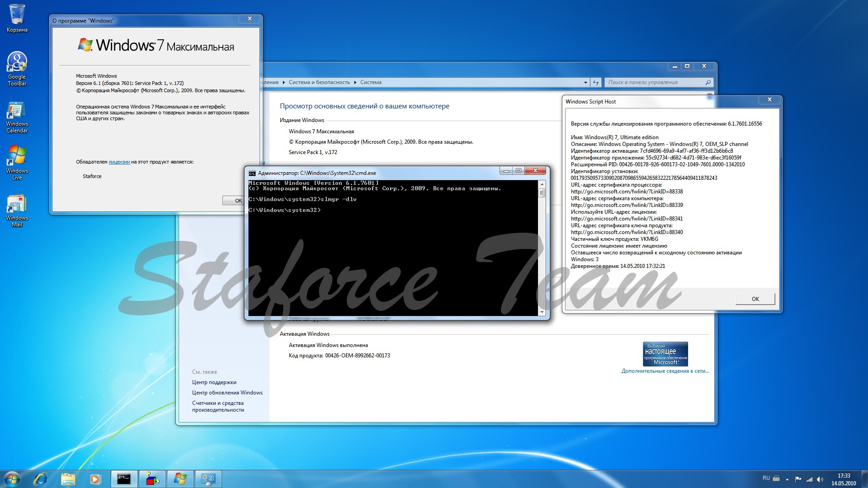Open Windows Media Player from the taskbar

(x=95, y=479)
